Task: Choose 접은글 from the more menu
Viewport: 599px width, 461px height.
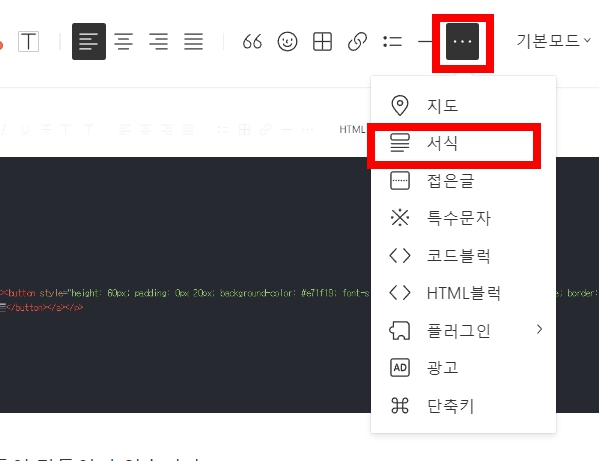Action: [463, 181]
